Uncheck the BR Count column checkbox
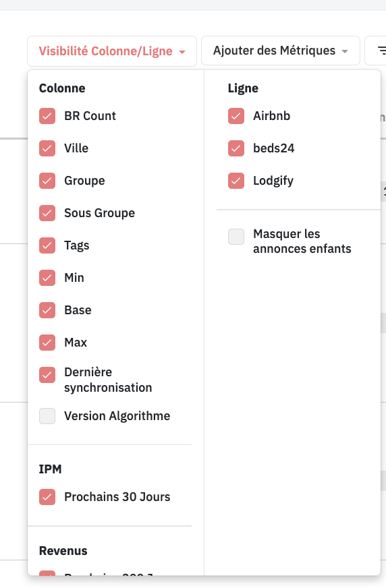 pos(47,116)
